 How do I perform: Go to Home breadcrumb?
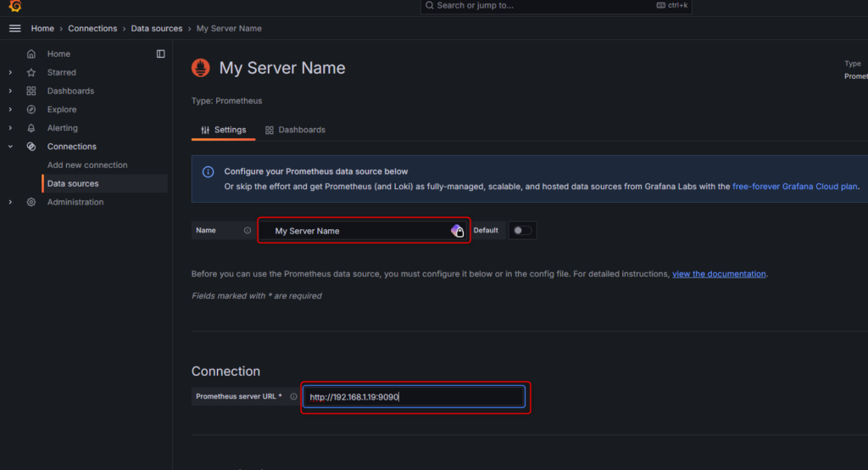(42, 28)
